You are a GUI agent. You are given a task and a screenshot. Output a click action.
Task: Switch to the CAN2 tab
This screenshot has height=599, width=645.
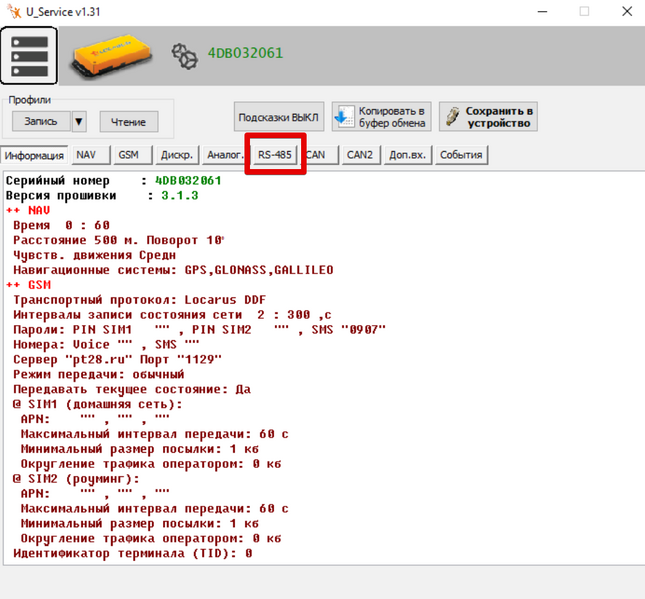pyautogui.click(x=360, y=155)
